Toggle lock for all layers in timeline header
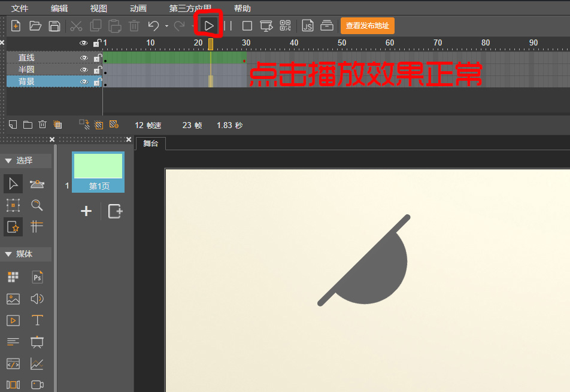This screenshot has width=570, height=392. pyautogui.click(x=97, y=43)
